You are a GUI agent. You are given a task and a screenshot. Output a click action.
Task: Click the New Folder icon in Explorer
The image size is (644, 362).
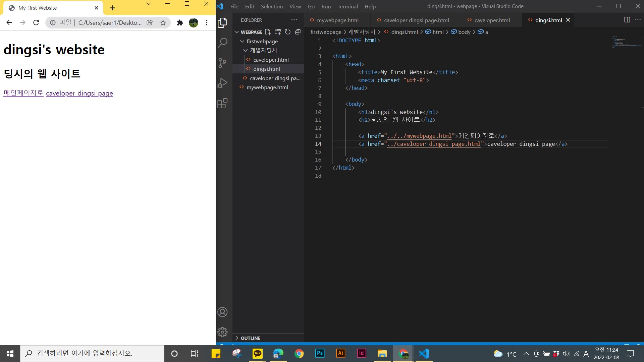[x=278, y=32]
